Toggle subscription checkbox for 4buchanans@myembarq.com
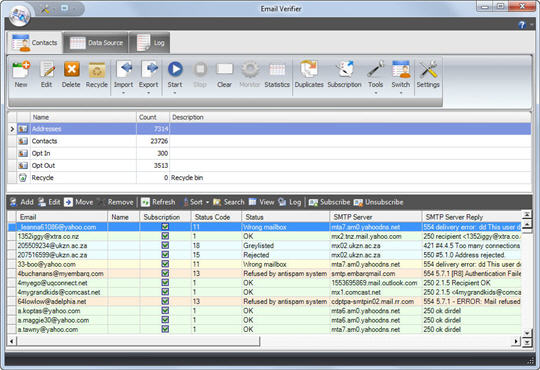 coord(165,273)
